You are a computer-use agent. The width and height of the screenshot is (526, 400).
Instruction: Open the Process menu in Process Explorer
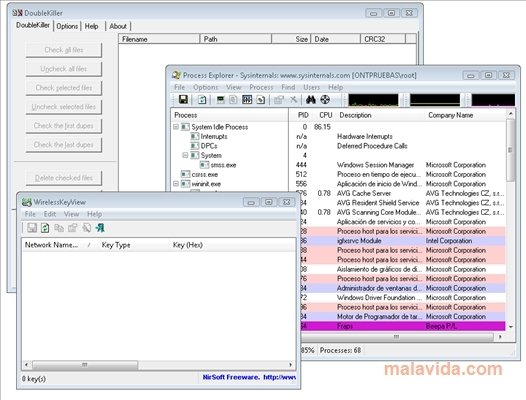(x=261, y=87)
